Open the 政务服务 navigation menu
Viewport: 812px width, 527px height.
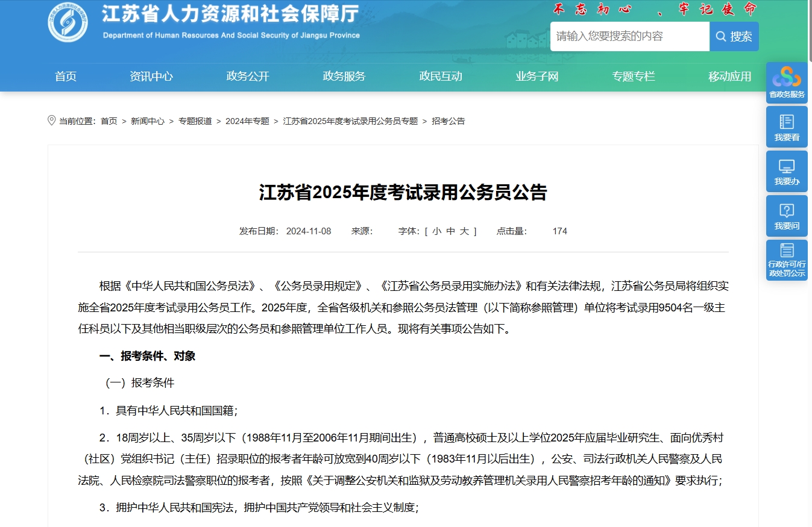[x=344, y=76]
